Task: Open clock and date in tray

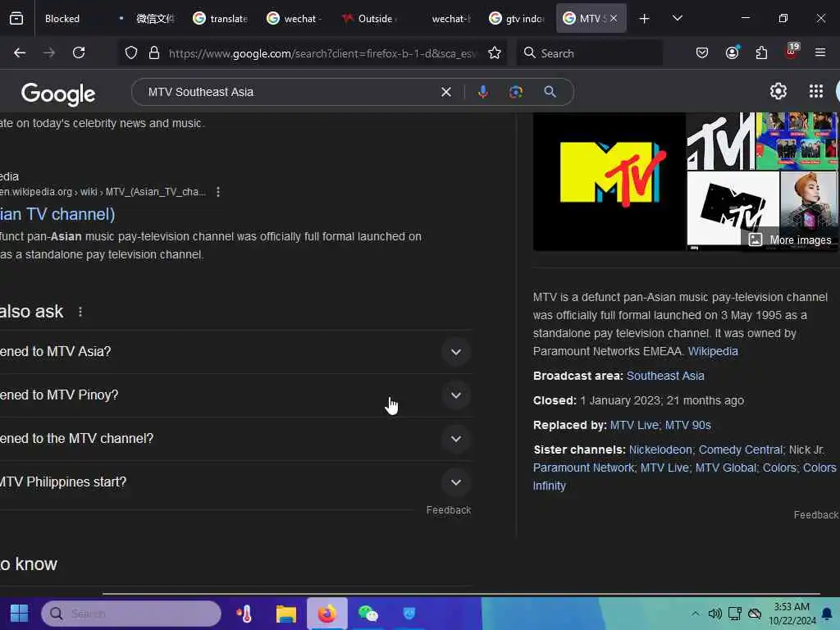Action: click(x=792, y=614)
